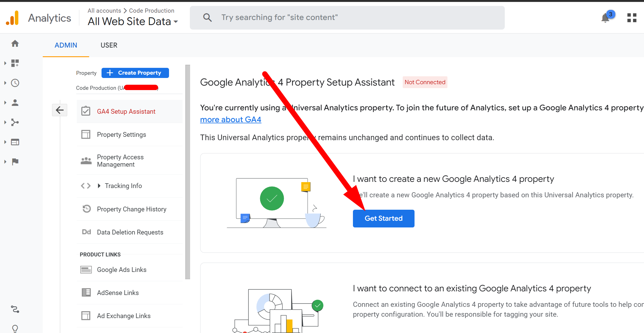644x333 pixels.
Task: Open Property Change History item
Action: pos(129,209)
